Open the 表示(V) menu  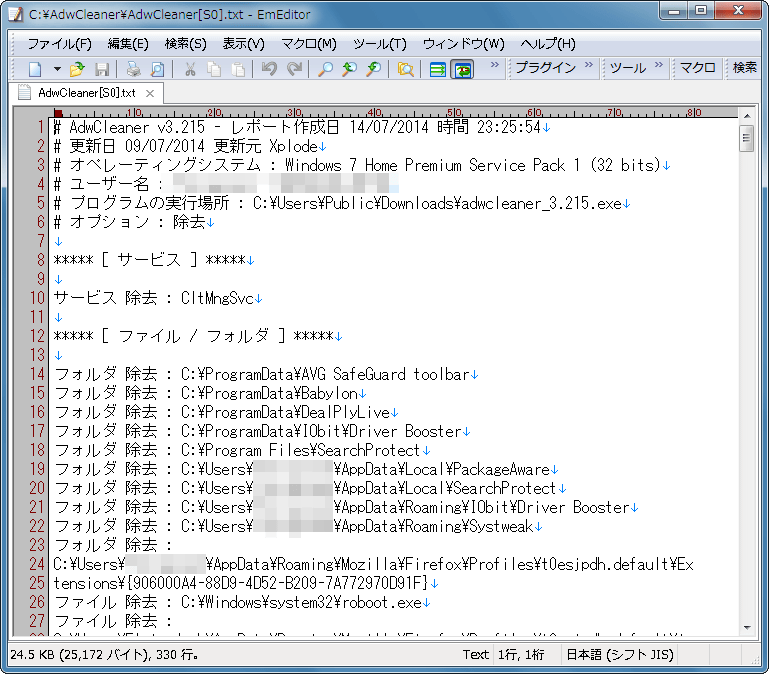243,44
